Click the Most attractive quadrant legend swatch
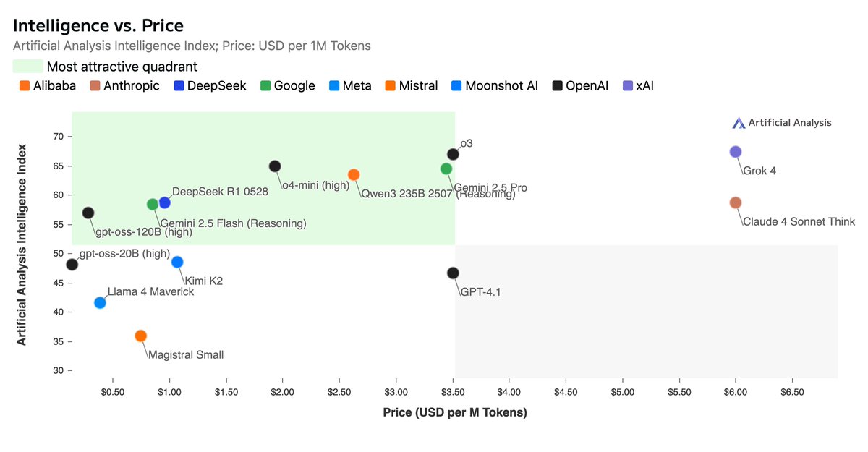868x452 pixels. point(27,67)
